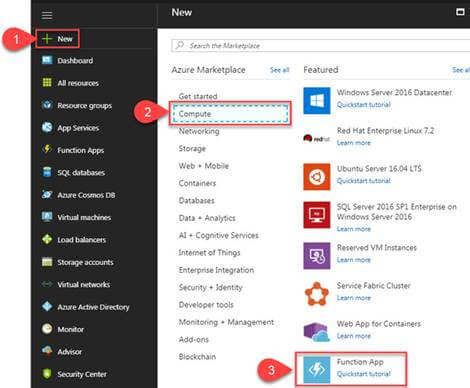Click the green plus New icon
Screen dimensions: 470x388
click(x=47, y=39)
